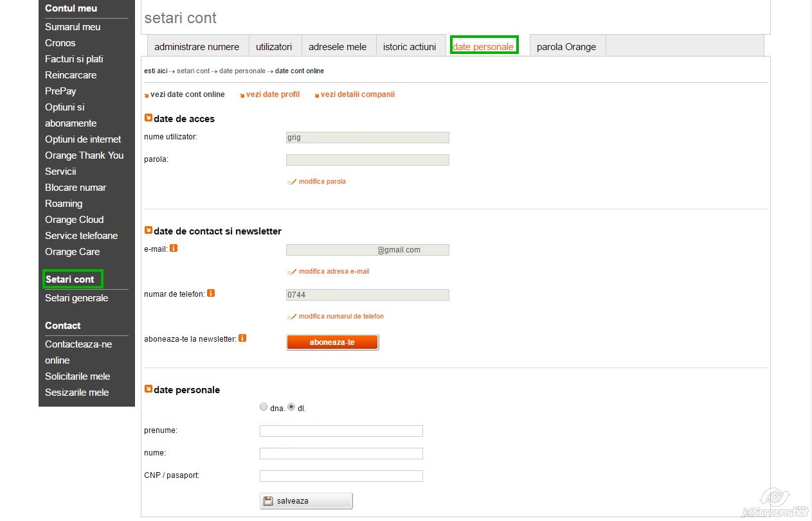Go to Contacteaza-ne online

[x=78, y=352]
